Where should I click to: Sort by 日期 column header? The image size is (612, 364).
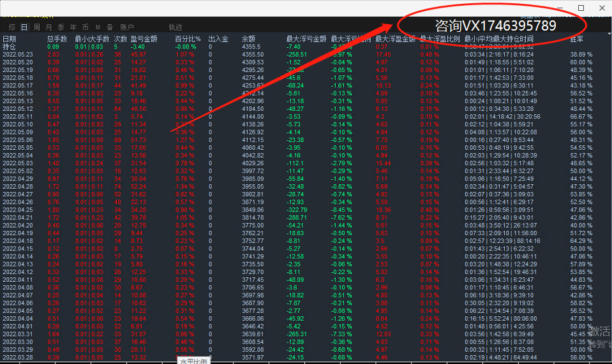[x=10, y=40]
